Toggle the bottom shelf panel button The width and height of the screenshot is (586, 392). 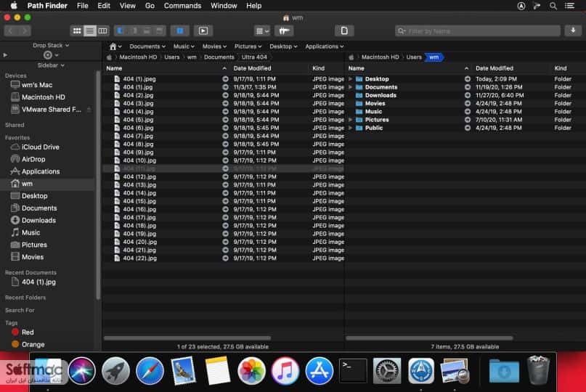click(147, 31)
